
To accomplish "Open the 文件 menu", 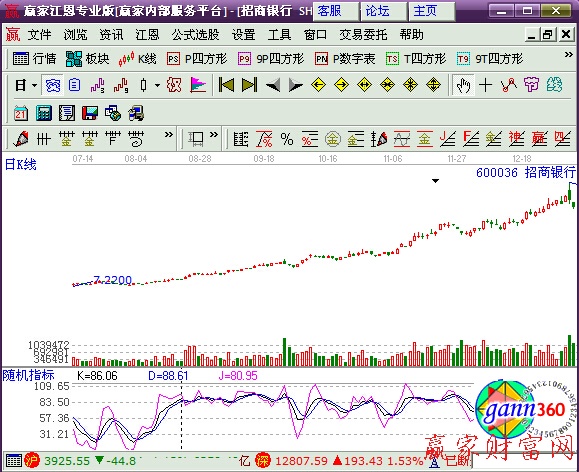I will 39,35.
